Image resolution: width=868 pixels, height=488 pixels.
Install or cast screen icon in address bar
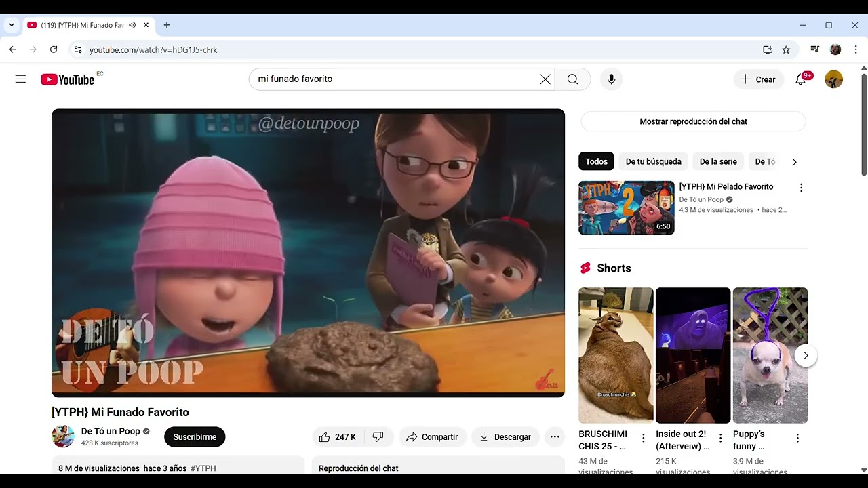(768, 49)
